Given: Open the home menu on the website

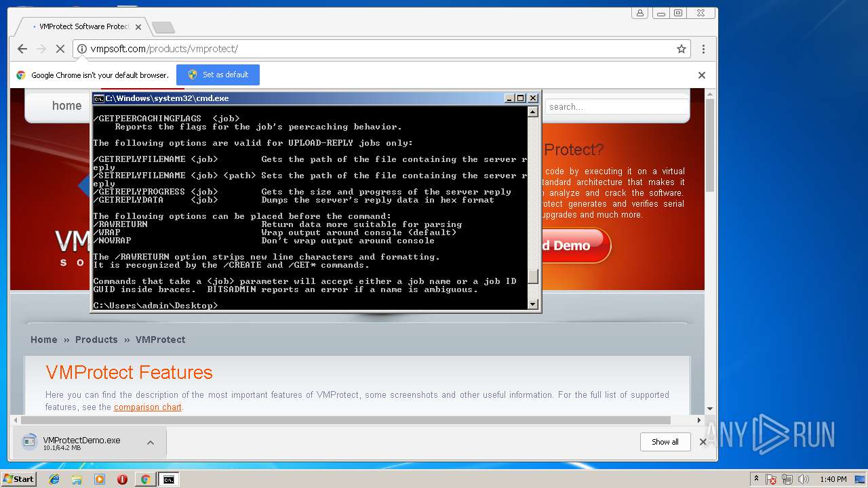Looking at the screenshot, I should [66, 106].
